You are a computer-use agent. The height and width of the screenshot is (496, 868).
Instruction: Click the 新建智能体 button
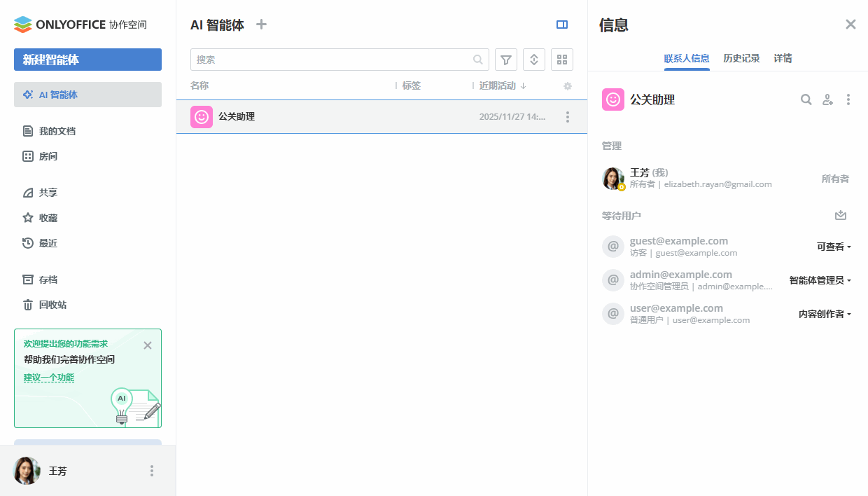coord(87,60)
